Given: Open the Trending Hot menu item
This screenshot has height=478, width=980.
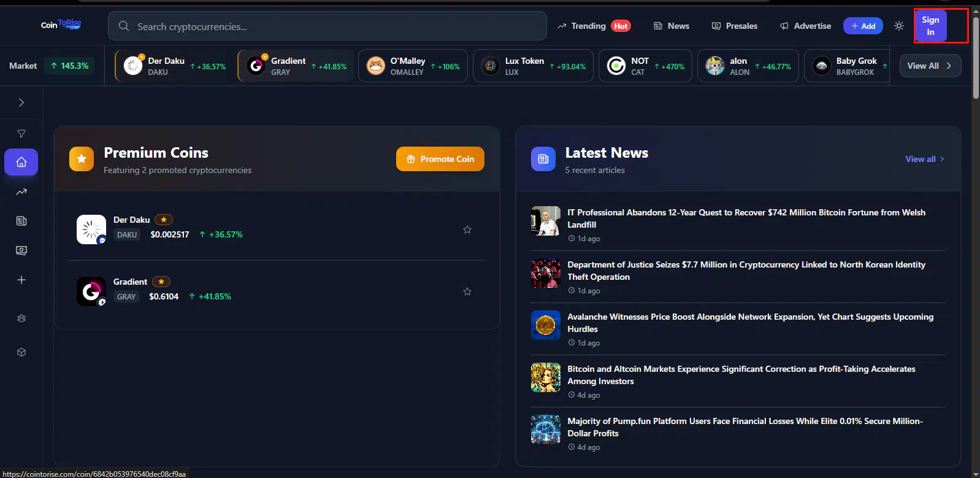Looking at the screenshot, I should 594,26.
